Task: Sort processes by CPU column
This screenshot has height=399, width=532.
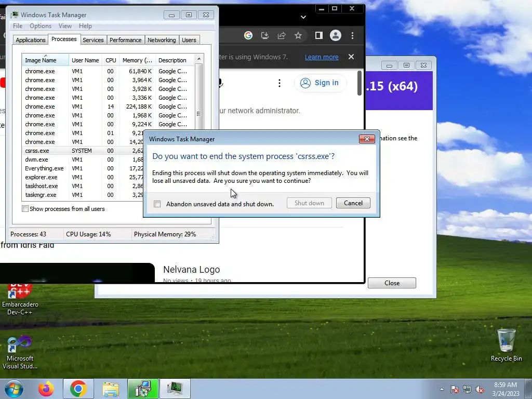Action: [111, 60]
